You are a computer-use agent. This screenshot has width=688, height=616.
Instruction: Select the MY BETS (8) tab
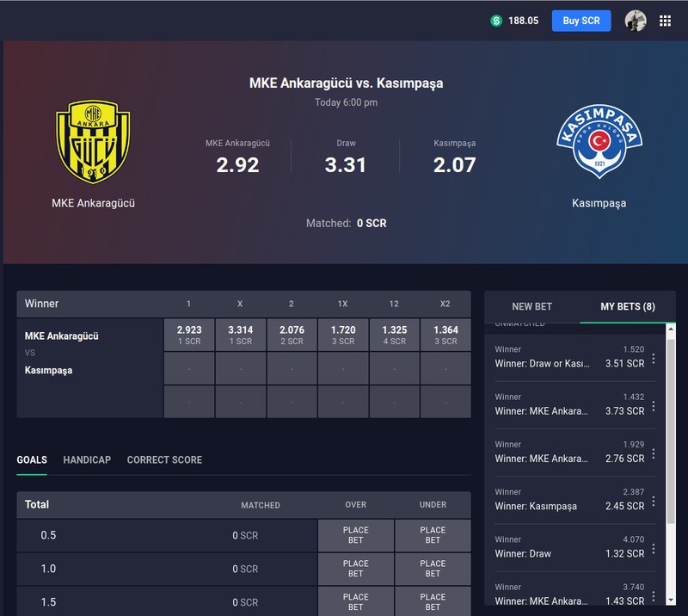(x=628, y=306)
